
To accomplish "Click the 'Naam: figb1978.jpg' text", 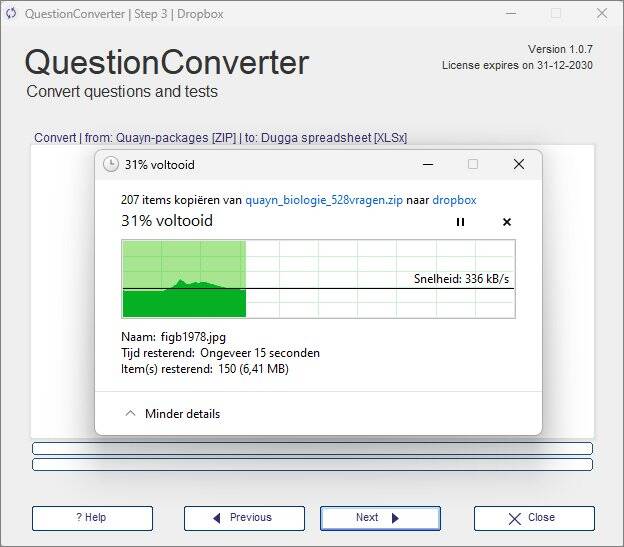I will [x=174, y=337].
